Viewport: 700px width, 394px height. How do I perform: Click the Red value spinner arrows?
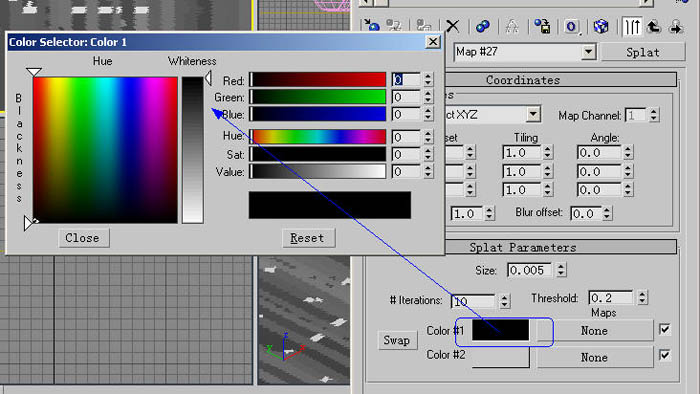[x=428, y=79]
